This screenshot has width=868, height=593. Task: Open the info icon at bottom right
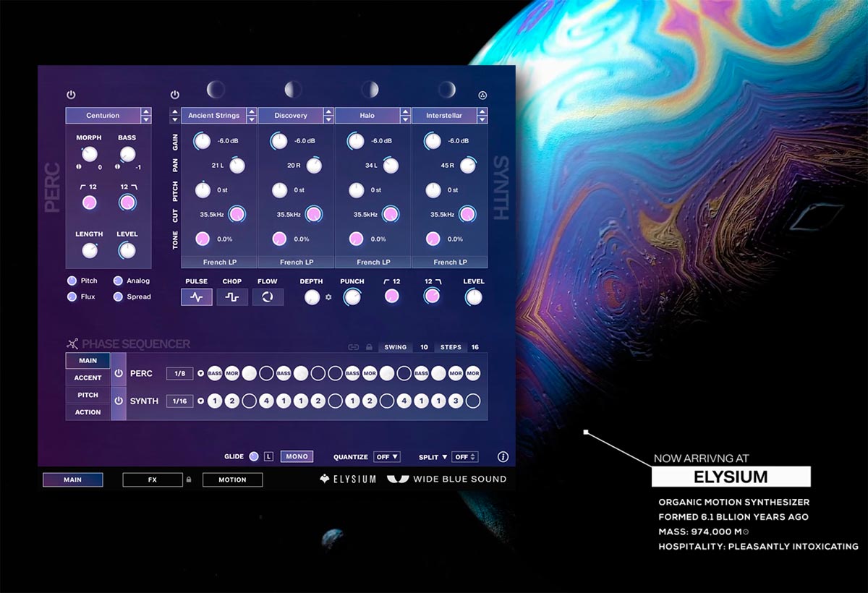coord(503,457)
